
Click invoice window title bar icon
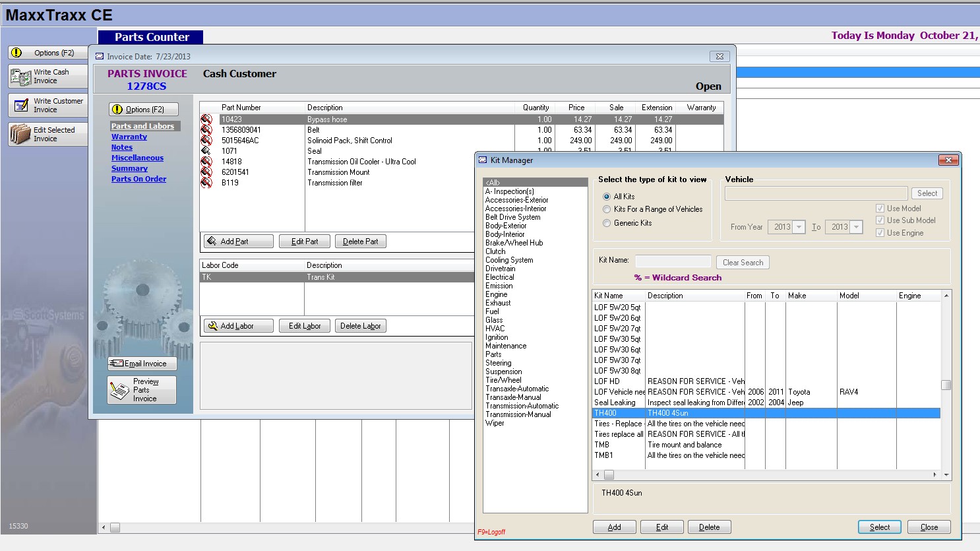pyautogui.click(x=100, y=57)
